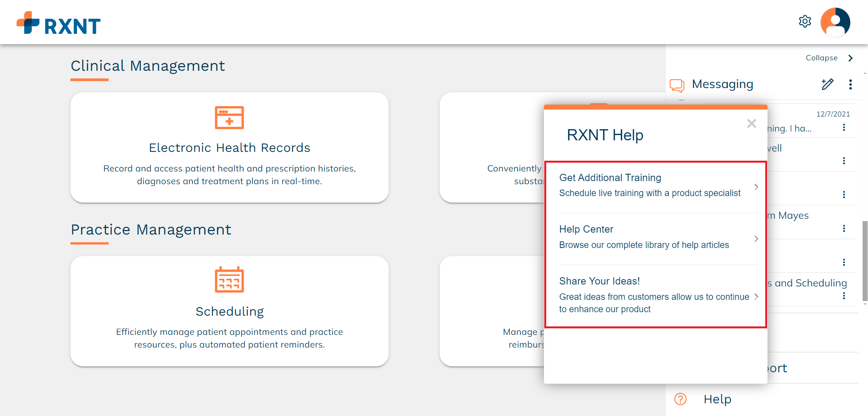Viewport: 868px width, 416px height.
Task: Click the Help link in sidebar
Action: pos(717,399)
